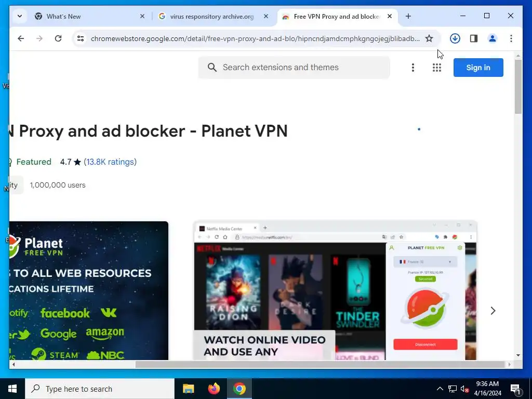Open File Explorer from the taskbar
This screenshot has width=532, height=399.
tap(188, 389)
